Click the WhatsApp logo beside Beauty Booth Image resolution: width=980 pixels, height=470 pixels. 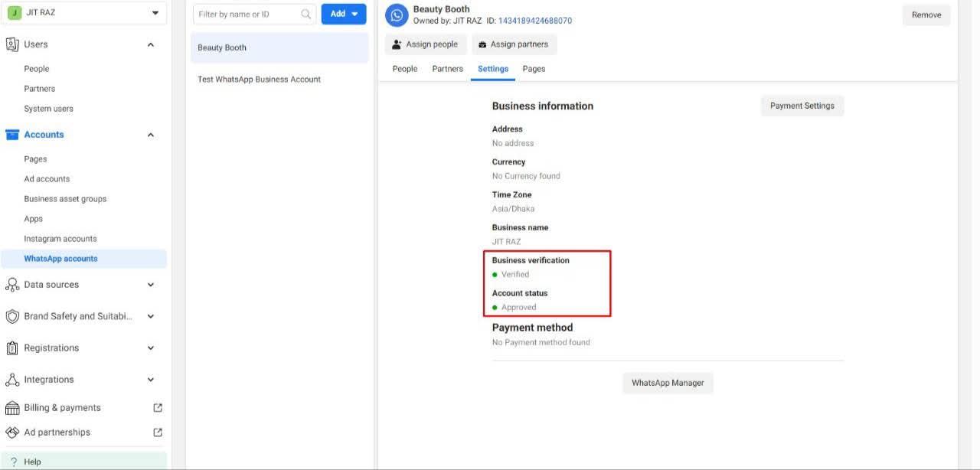[x=397, y=15]
